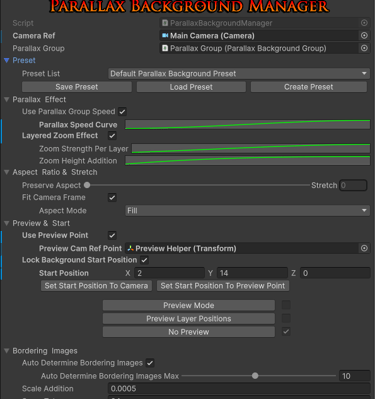Open object picker for Preview Cam Ref Point
This screenshot has width=375, height=399.
364,248
